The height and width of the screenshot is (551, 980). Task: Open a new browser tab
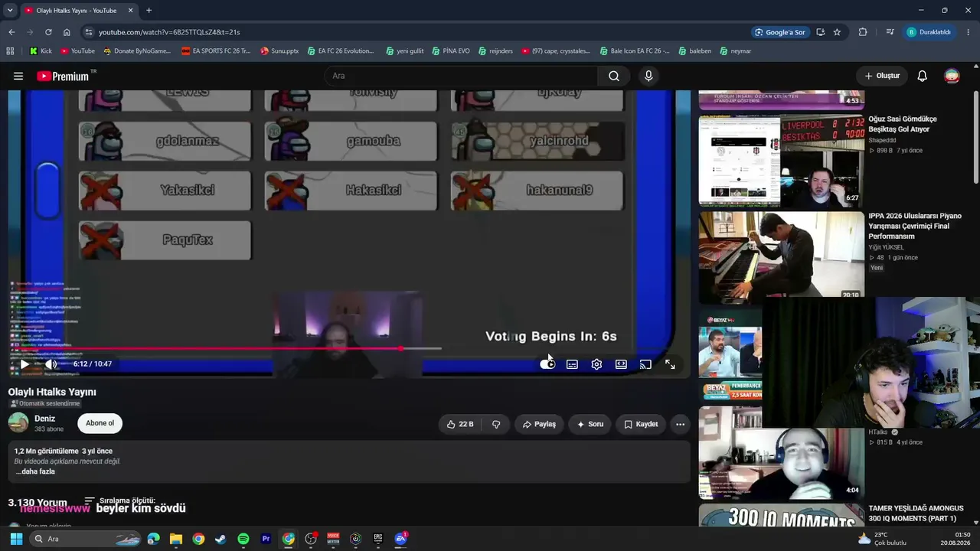pos(149,11)
